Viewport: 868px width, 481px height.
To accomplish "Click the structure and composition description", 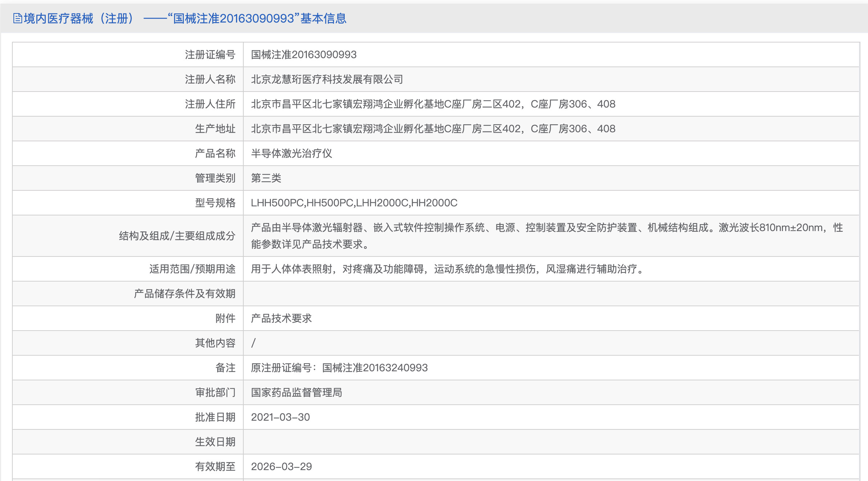I will 546,235.
